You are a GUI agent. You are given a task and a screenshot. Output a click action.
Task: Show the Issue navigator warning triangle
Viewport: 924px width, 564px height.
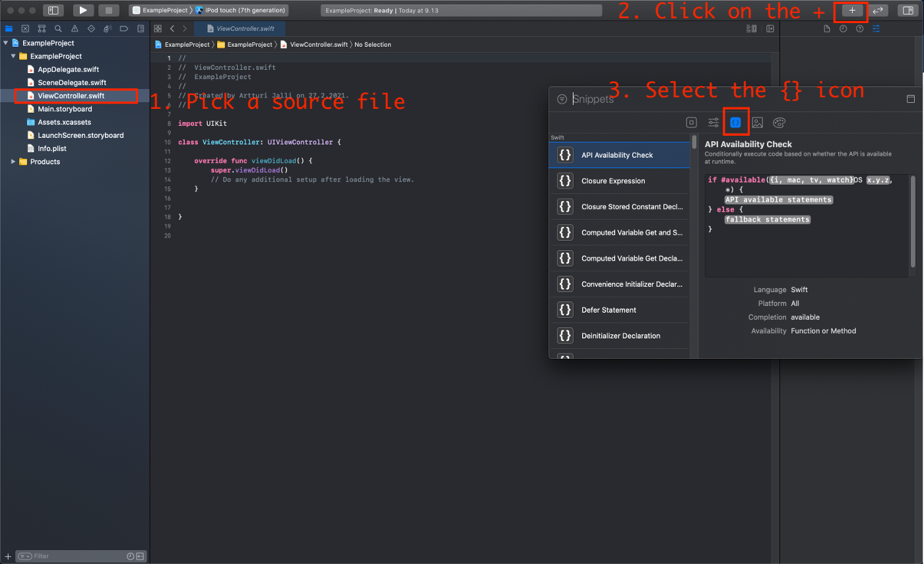pos(75,28)
